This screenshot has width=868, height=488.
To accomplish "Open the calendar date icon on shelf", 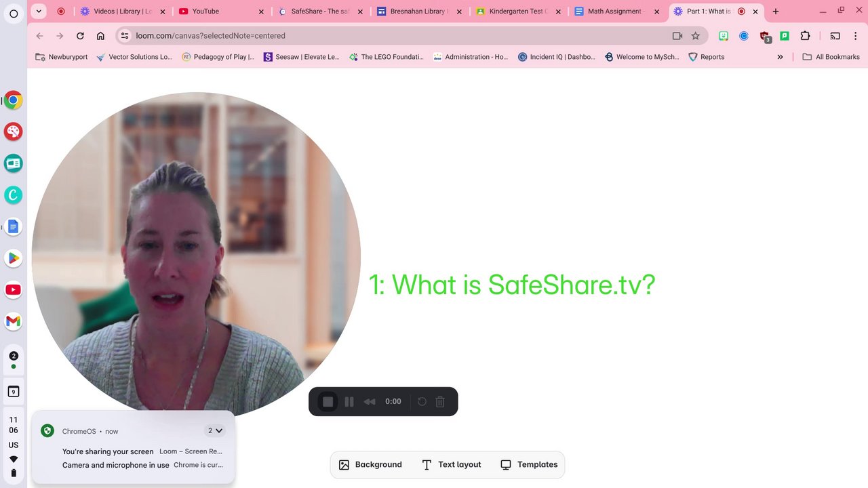I will (13, 391).
